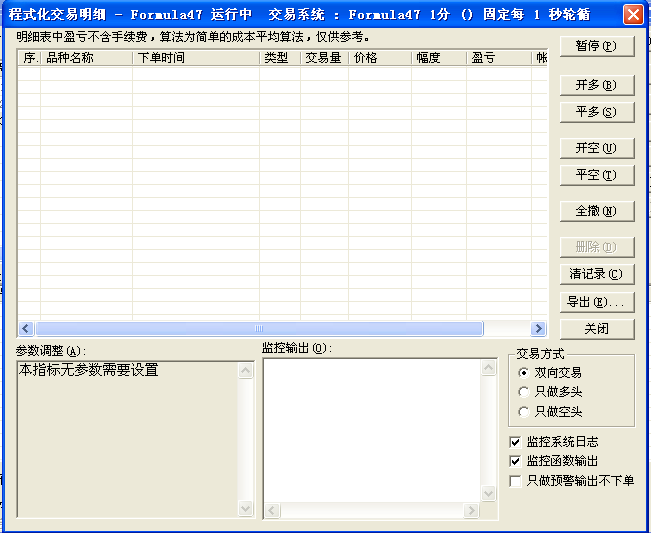
Task: Click the 类型 column header
Action: pos(280,58)
